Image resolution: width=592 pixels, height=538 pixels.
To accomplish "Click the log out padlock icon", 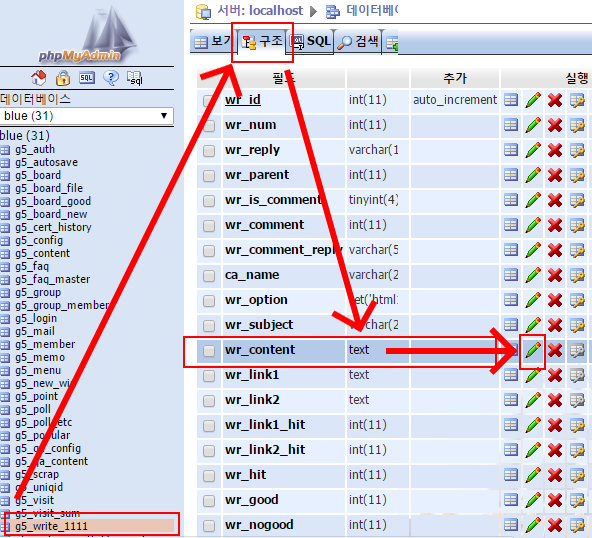I will tap(63, 78).
